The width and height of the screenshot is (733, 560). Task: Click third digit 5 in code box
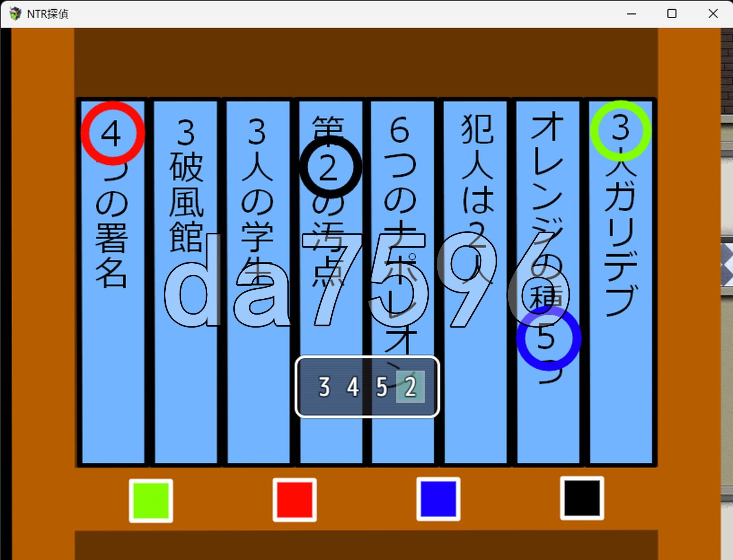[x=382, y=387]
